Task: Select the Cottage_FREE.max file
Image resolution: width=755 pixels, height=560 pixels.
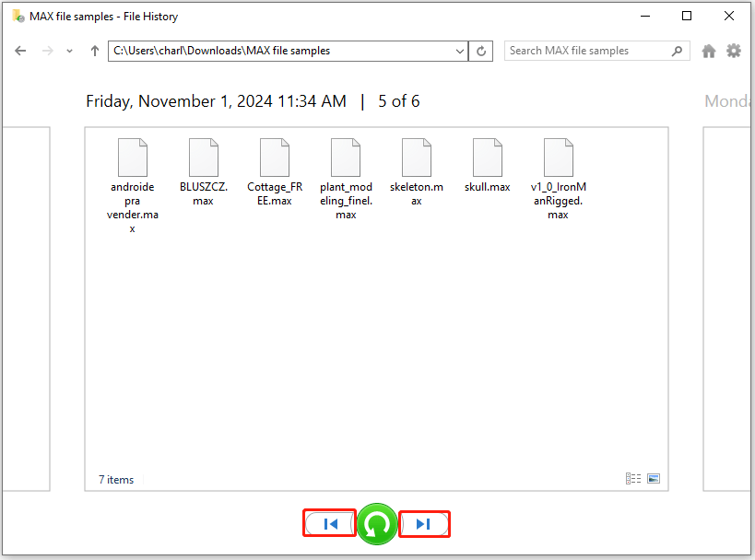Action: coord(275,172)
